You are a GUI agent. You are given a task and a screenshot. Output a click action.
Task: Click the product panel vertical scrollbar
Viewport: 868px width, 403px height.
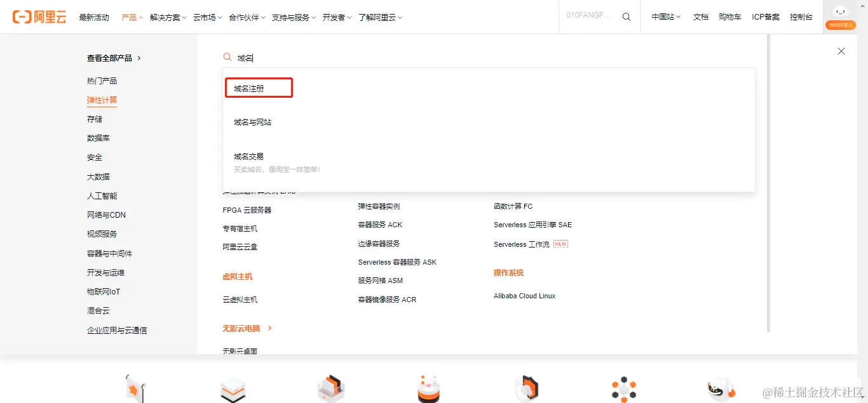[x=768, y=183]
